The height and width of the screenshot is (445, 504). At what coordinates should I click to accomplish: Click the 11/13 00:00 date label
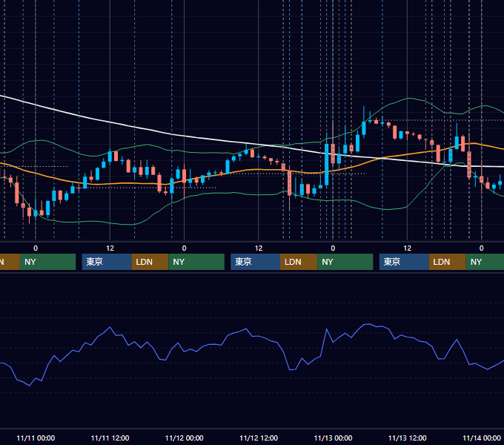[333, 438]
